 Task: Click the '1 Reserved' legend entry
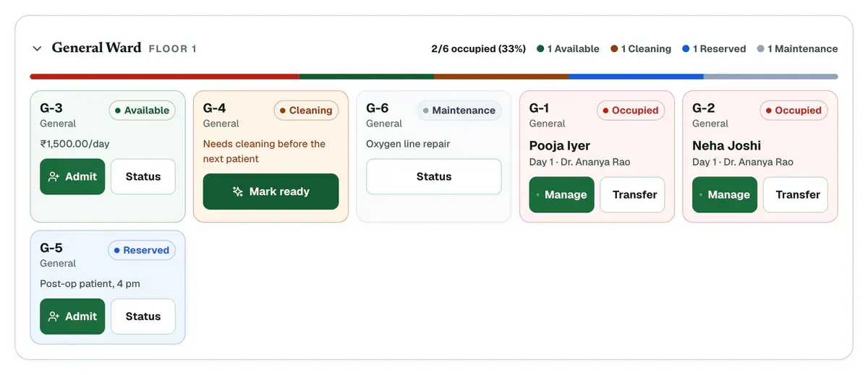714,49
